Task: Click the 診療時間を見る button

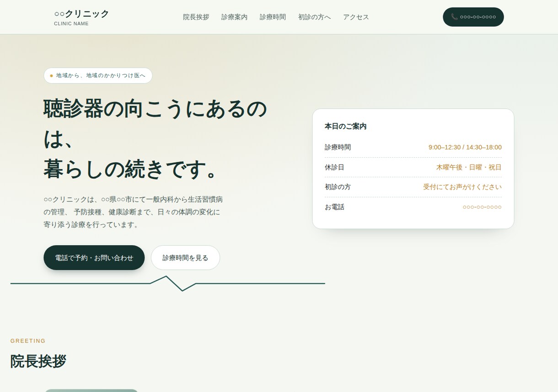Action: point(185,258)
